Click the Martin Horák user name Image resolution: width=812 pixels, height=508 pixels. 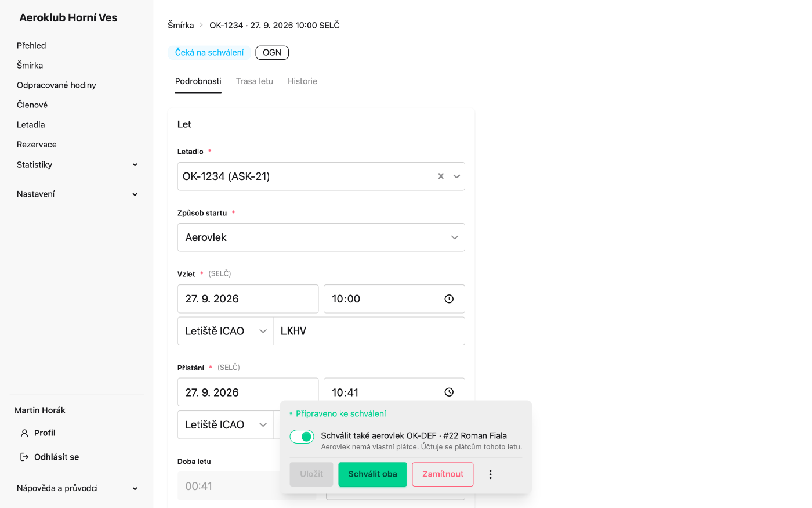[40, 410]
